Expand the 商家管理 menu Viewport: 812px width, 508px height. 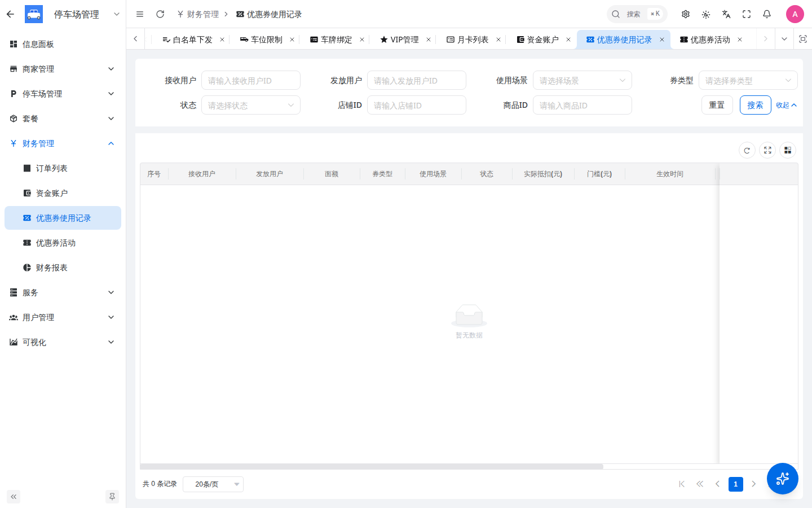[x=63, y=69]
